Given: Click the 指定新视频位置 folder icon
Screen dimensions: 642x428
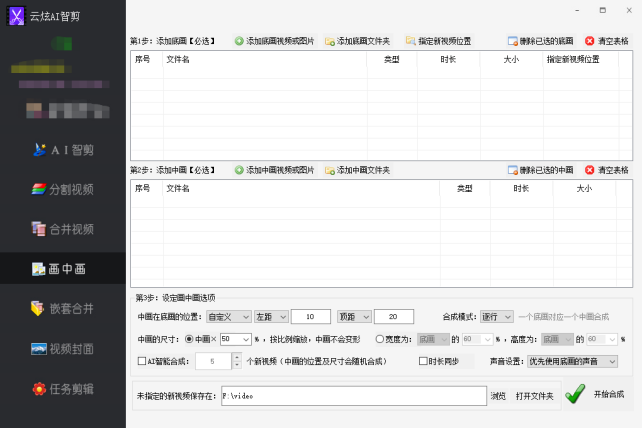Looking at the screenshot, I should click(411, 41).
